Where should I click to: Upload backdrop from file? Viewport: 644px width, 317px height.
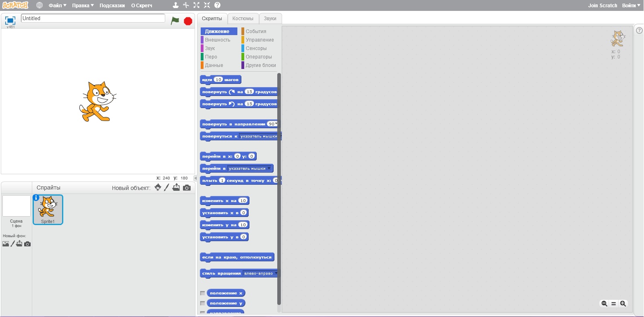coord(19,244)
